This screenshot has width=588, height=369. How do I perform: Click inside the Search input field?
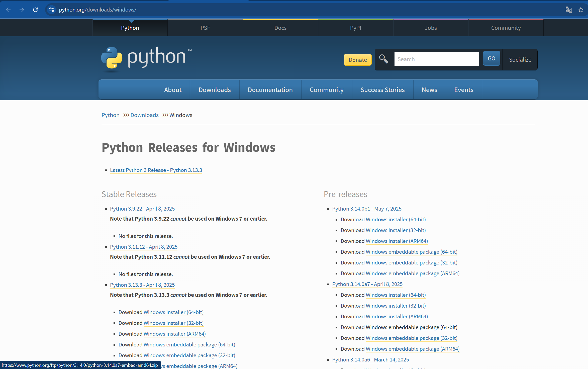tap(436, 59)
